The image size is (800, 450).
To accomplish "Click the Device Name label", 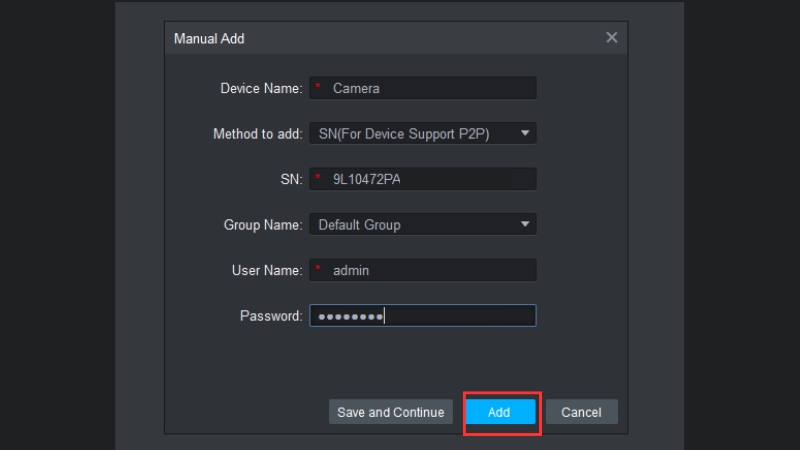I will click(x=260, y=88).
